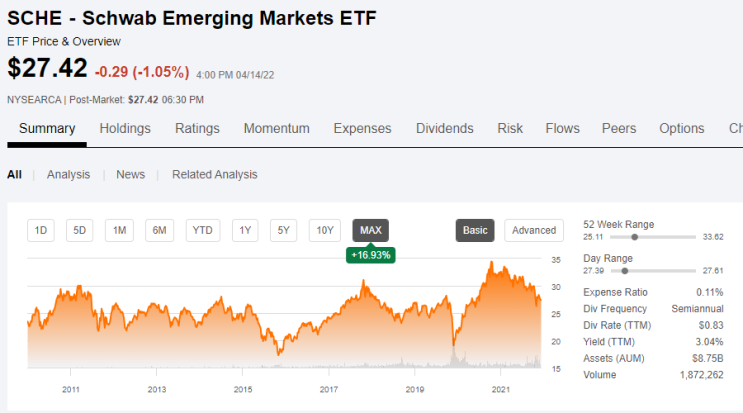
Task: Switch chart to 1M range
Action: pos(119,230)
